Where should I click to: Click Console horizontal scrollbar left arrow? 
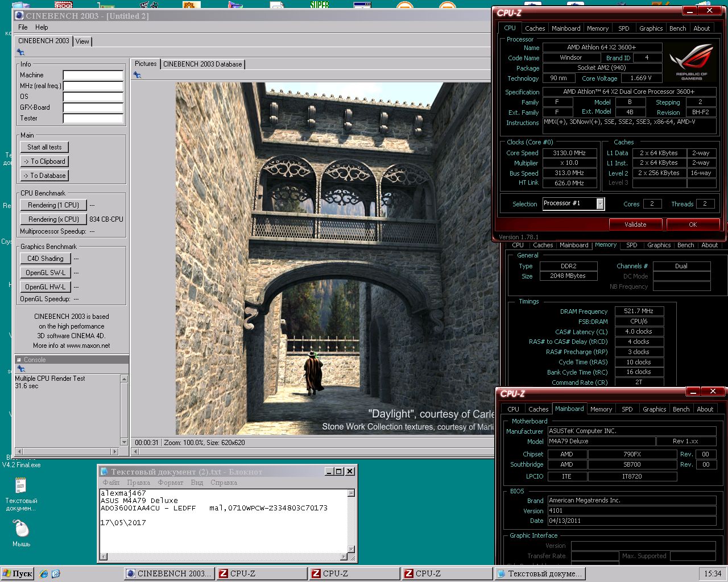(x=19, y=451)
